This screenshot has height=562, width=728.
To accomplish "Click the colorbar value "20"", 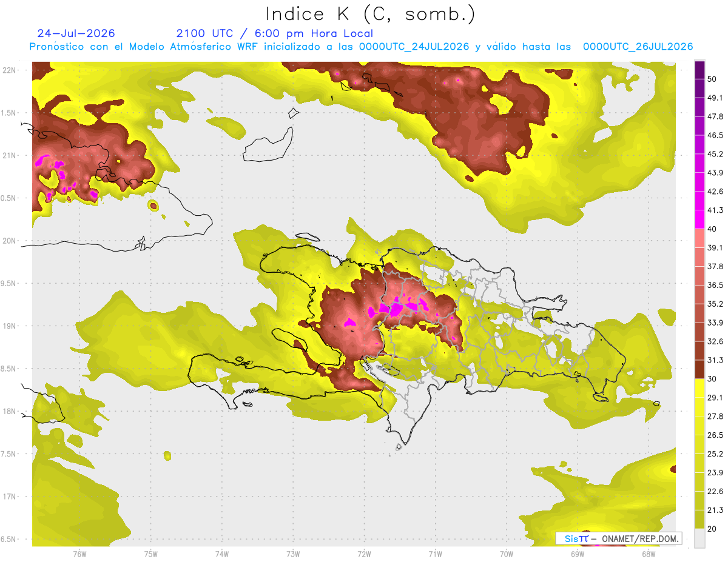I will (713, 529).
